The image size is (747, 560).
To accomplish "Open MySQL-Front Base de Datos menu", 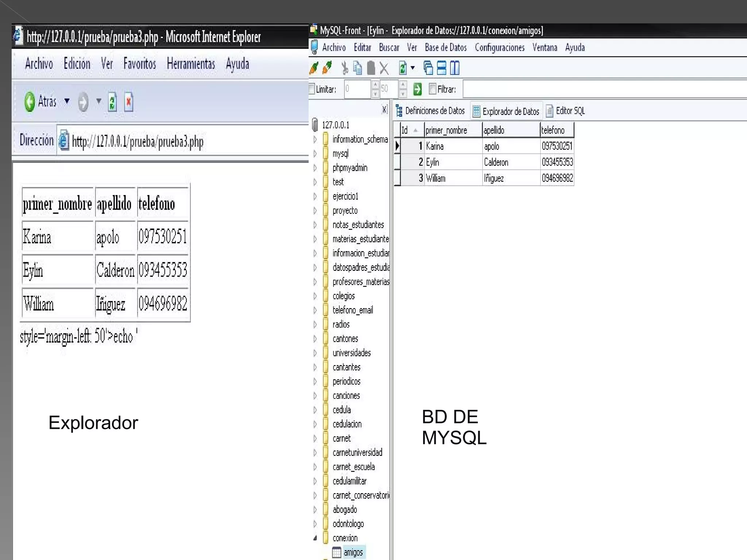I will click(446, 48).
